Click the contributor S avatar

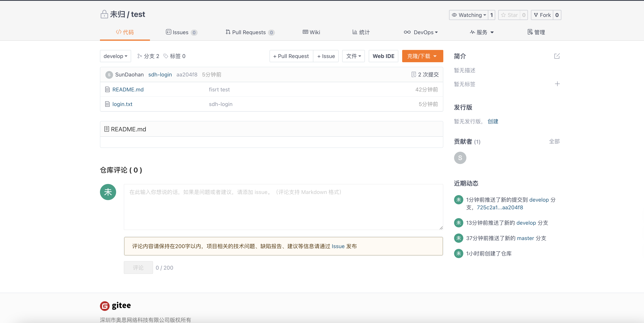tap(460, 158)
